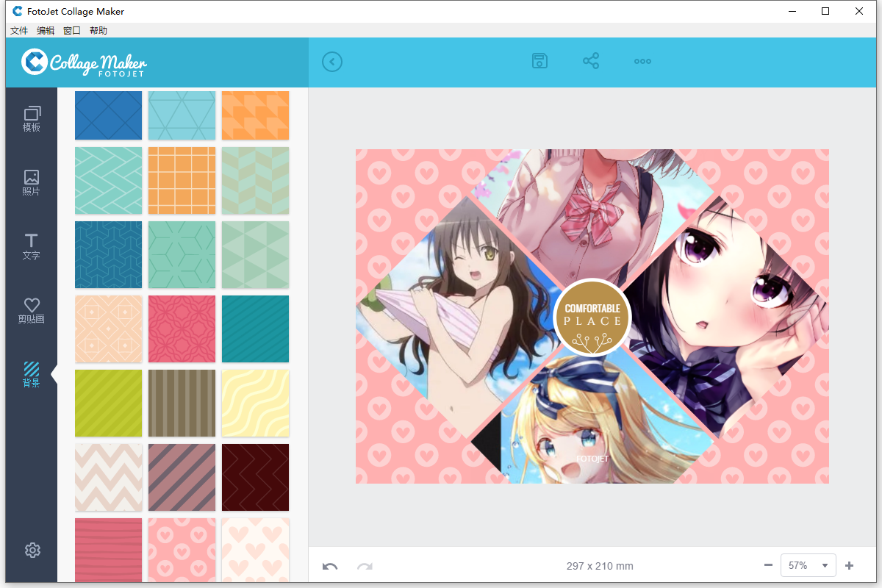Zoom out with the minus icon
This screenshot has width=882, height=588.
tap(768, 565)
